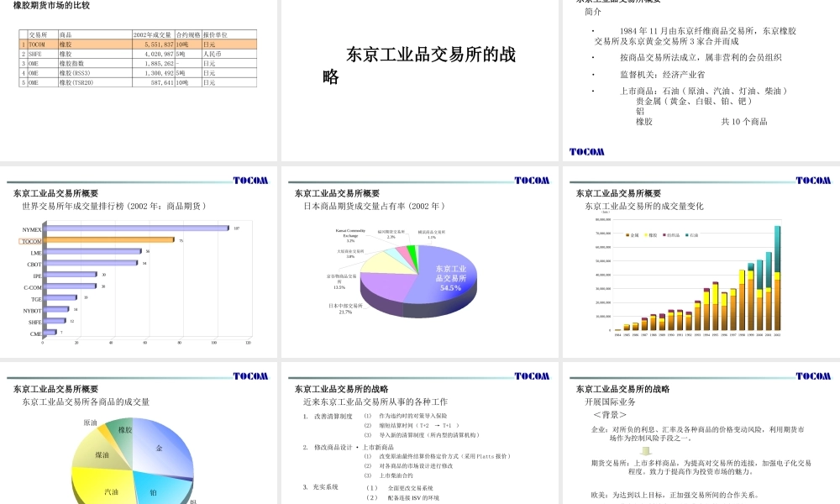Select the 人民币 quote unit cell
The width and height of the screenshot is (840, 504).
tap(228, 54)
